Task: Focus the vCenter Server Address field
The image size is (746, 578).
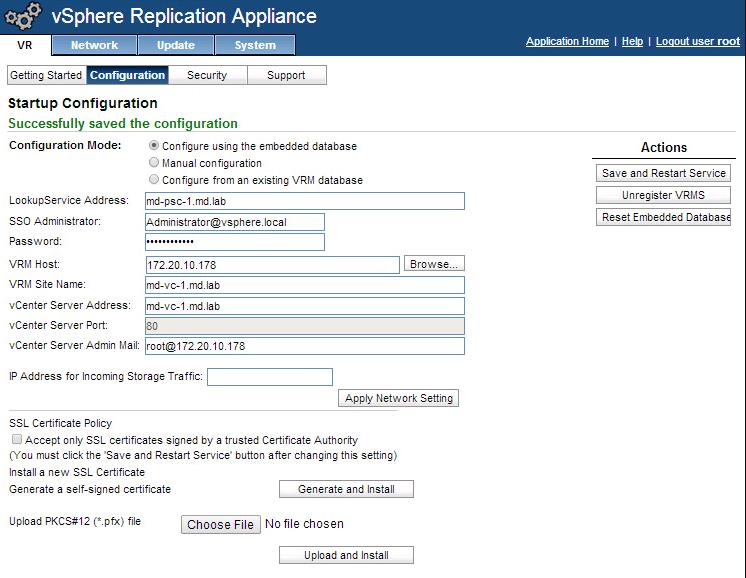Action: 304,306
